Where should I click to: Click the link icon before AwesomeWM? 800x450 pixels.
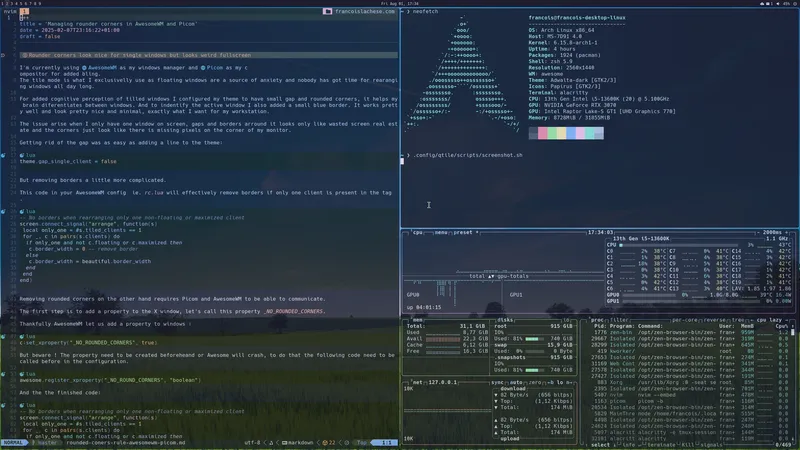pyautogui.click(x=84, y=68)
